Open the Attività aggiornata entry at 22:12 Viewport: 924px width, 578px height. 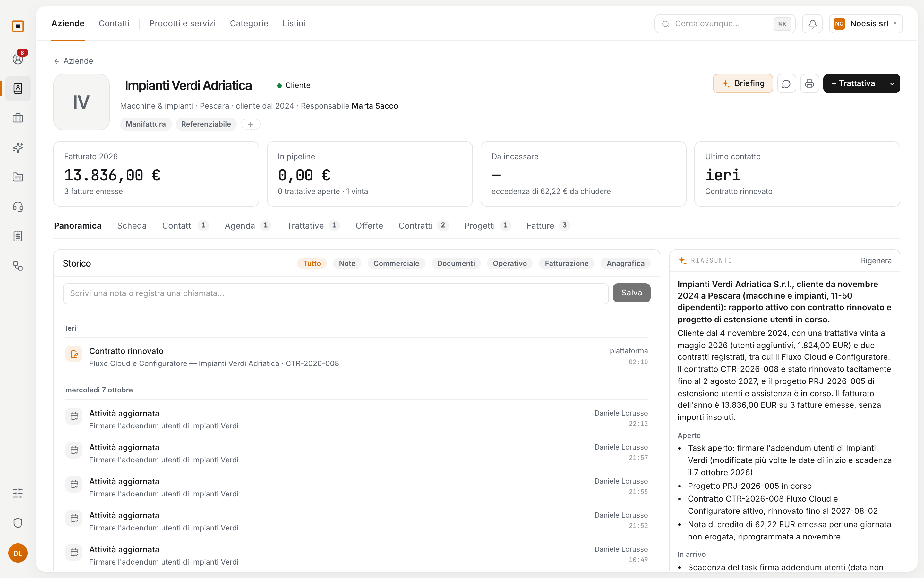tap(357, 419)
